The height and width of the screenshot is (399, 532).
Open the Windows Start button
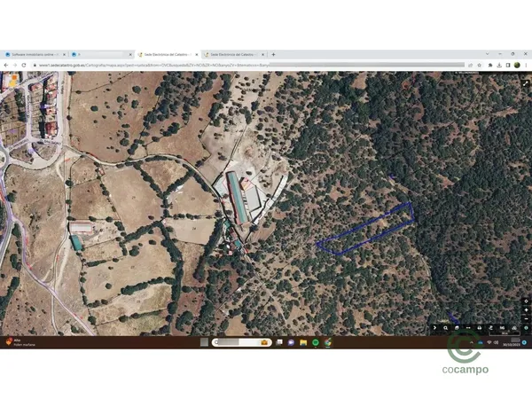click(x=204, y=342)
